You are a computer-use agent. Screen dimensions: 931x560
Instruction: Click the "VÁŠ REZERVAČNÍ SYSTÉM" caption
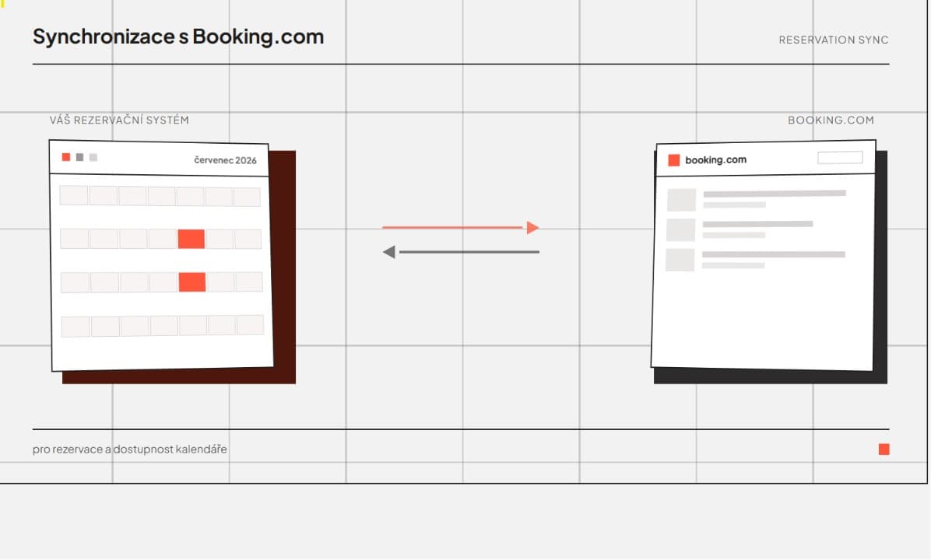pos(119,120)
